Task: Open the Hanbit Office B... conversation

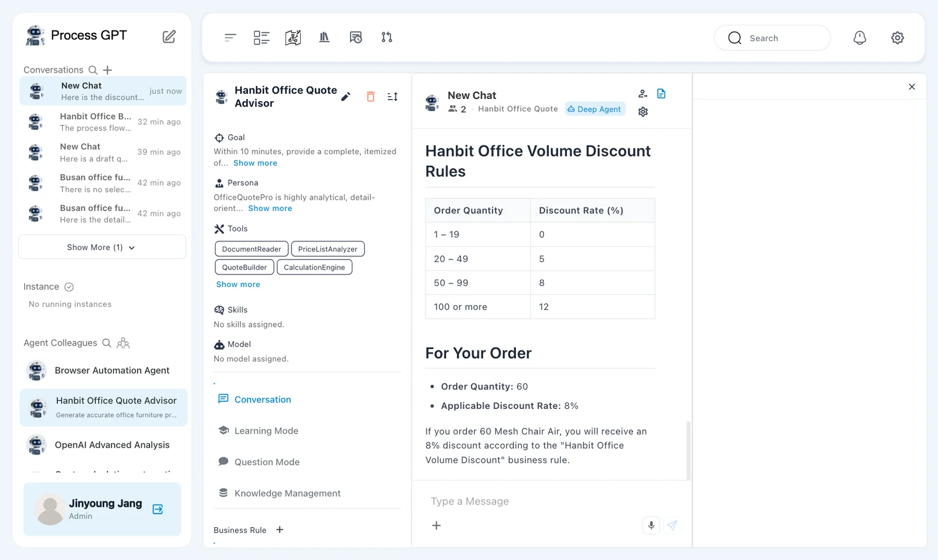Action: (x=103, y=122)
